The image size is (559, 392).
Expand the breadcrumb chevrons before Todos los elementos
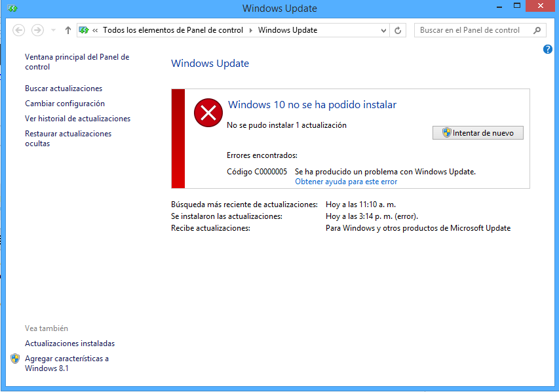[x=95, y=31]
